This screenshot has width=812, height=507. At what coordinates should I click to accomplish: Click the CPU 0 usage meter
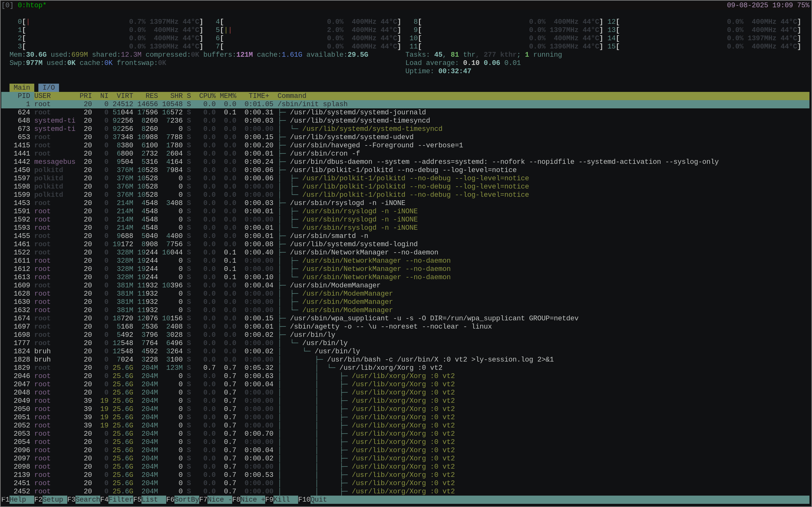click(101, 21)
